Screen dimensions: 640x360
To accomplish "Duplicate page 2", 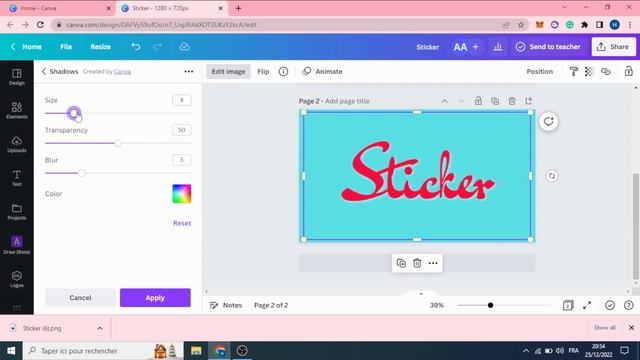I will click(x=495, y=101).
